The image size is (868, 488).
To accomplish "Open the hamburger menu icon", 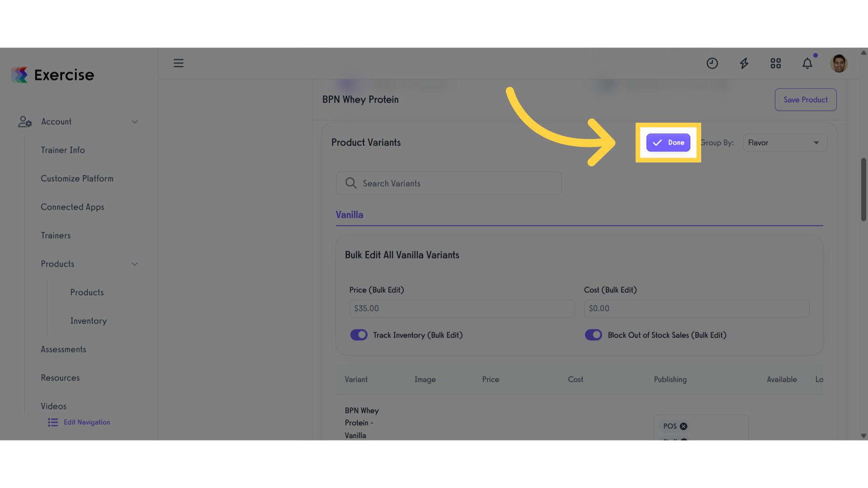I will tap(179, 63).
